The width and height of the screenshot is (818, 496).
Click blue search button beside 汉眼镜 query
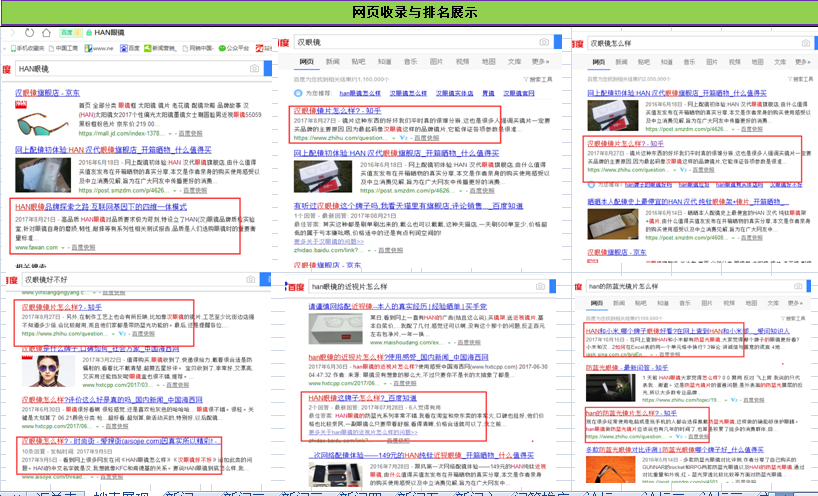pyautogui.click(x=558, y=42)
